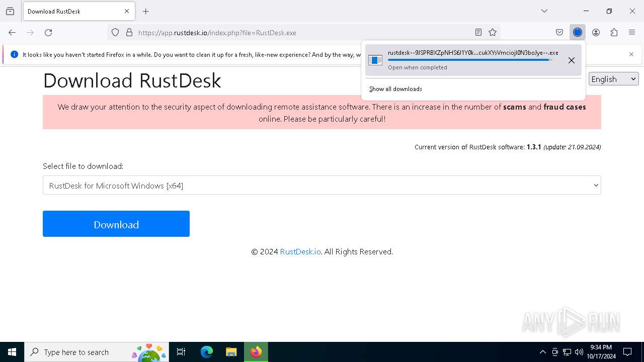Open clock showing 9:34 PM
Image resolution: width=644 pixels, height=362 pixels.
click(x=601, y=352)
